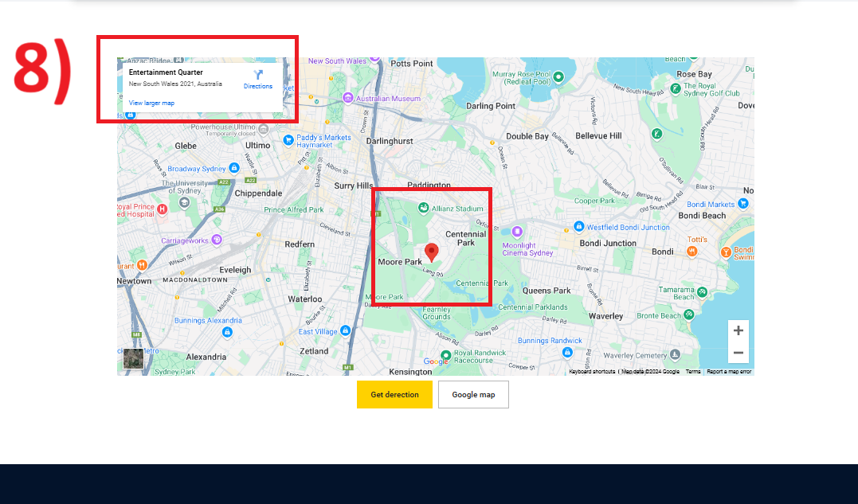Open the Totti's restaurant pin
Image resolution: width=858 pixels, height=504 pixels.
coord(692,251)
